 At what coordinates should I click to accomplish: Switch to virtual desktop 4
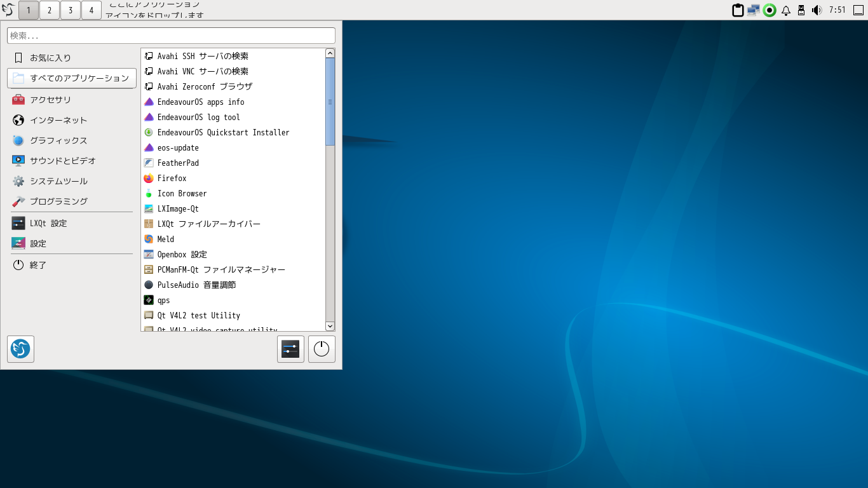point(92,10)
